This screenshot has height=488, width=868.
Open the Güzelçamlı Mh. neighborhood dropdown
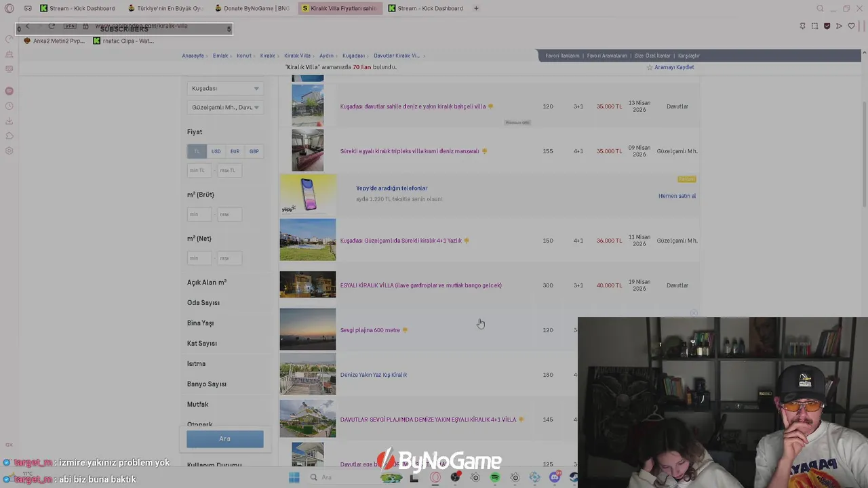pyautogui.click(x=224, y=107)
